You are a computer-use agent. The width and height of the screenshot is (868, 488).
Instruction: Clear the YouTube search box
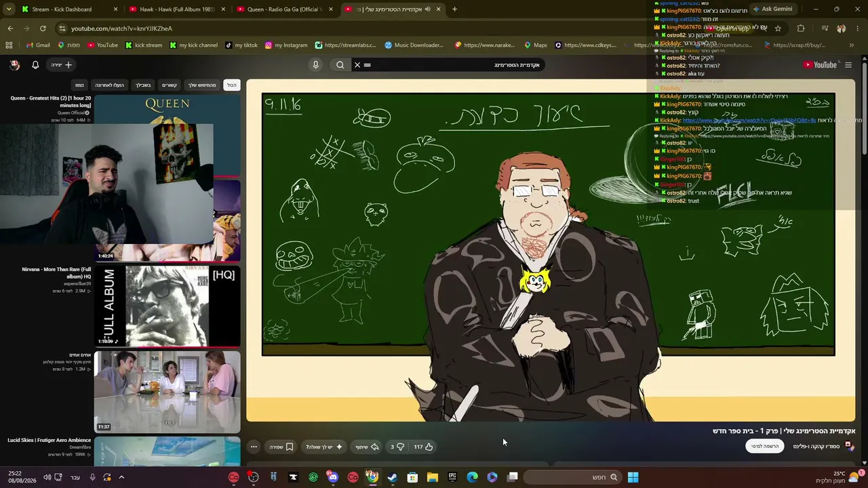357,65
